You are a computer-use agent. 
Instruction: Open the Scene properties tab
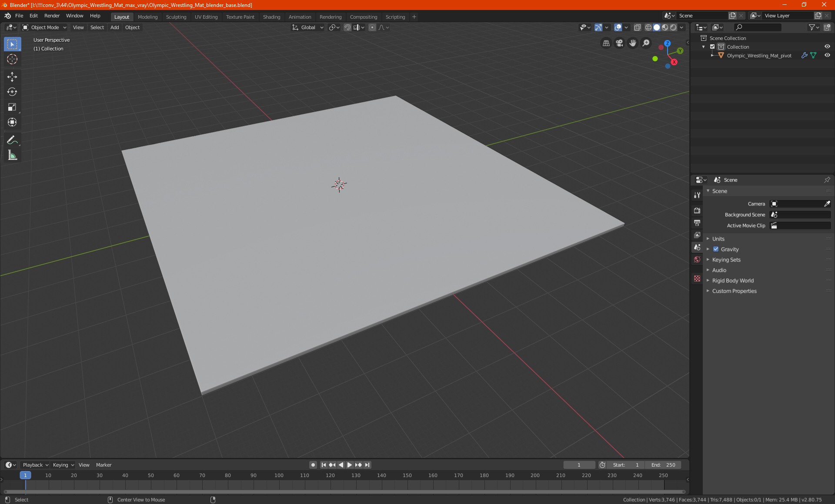tap(697, 247)
